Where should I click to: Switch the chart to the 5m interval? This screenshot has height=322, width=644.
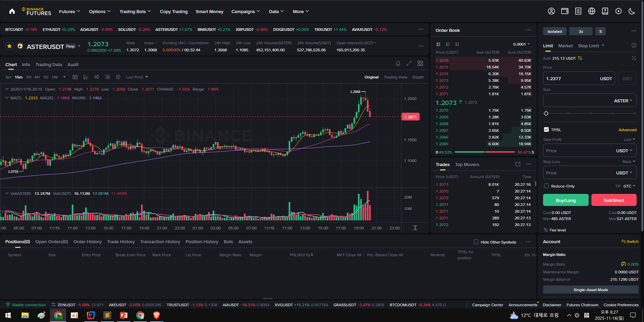click(8, 77)
